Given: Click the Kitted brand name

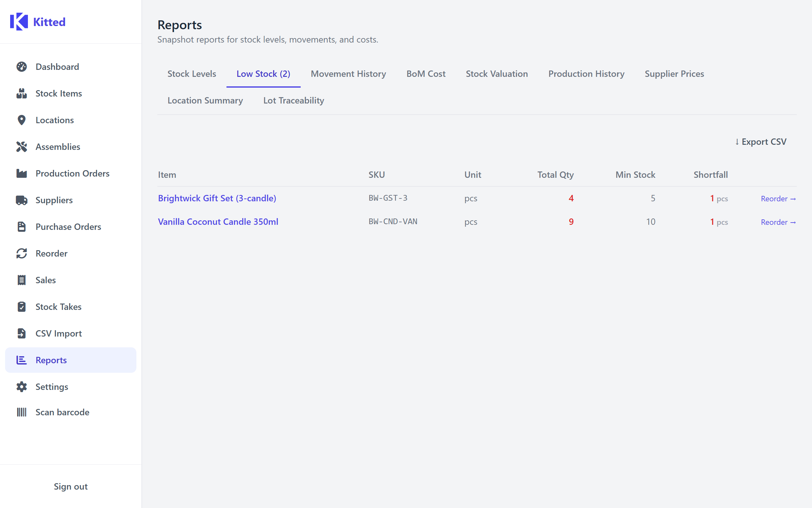Looking at the screenshot, I should click(49, 22).
